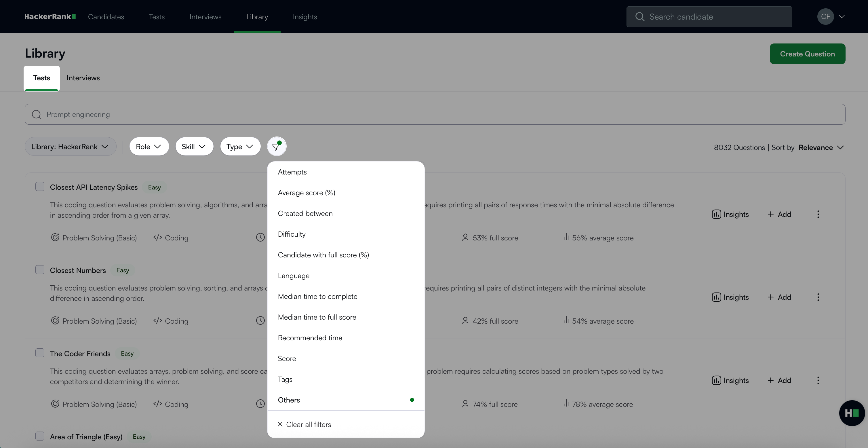Select the Closest Numbers question checkbox
Screen dimensions: 868x448
[40, 270]
